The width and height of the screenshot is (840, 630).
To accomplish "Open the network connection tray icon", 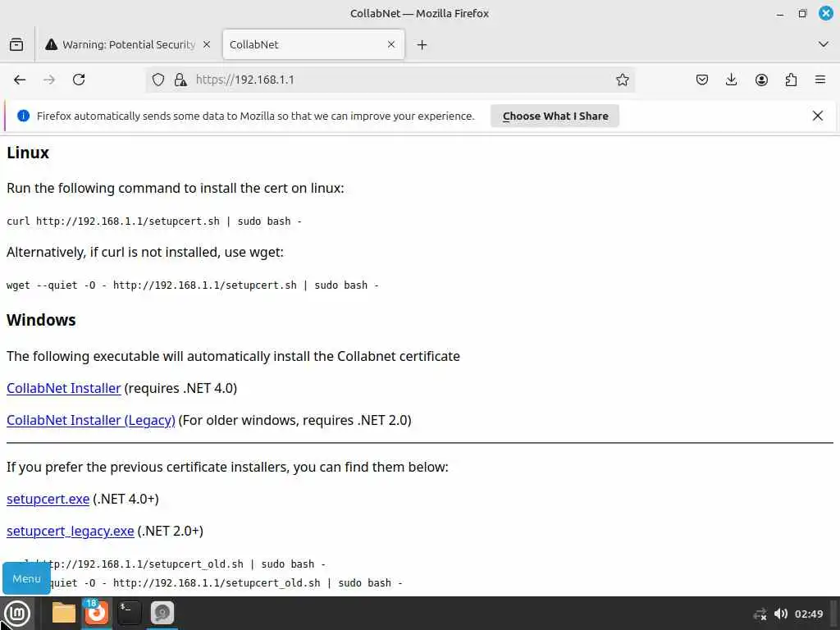I will pyautogui.click(x=760, y=614).
